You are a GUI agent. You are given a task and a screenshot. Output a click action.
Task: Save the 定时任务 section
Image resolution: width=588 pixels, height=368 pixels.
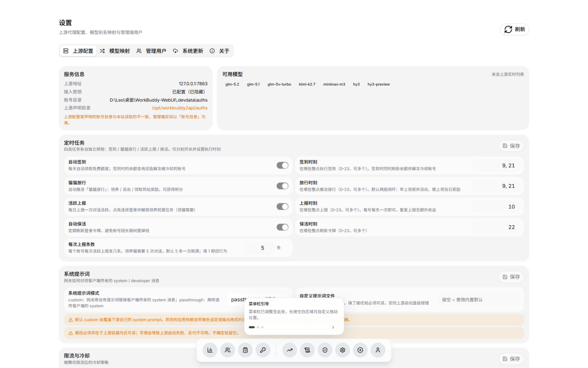coord(511,146)
